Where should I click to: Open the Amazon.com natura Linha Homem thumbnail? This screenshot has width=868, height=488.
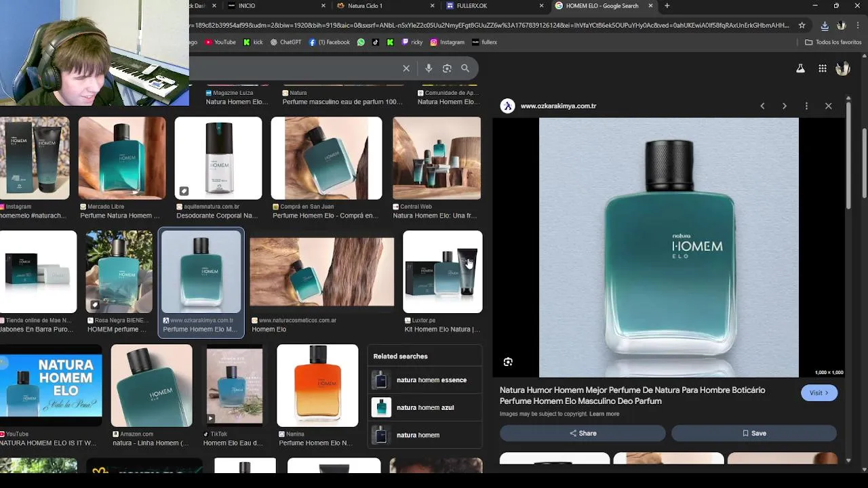[152, 386]
